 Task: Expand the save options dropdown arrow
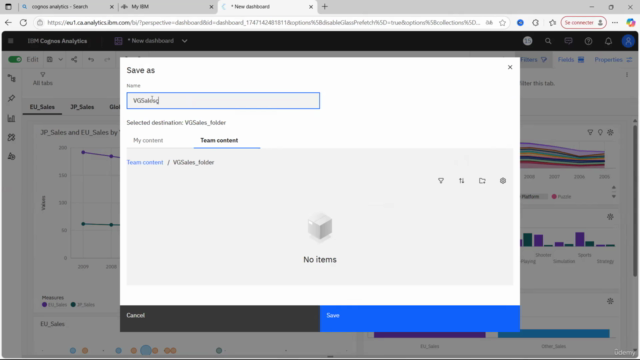[x=60, y=60]
